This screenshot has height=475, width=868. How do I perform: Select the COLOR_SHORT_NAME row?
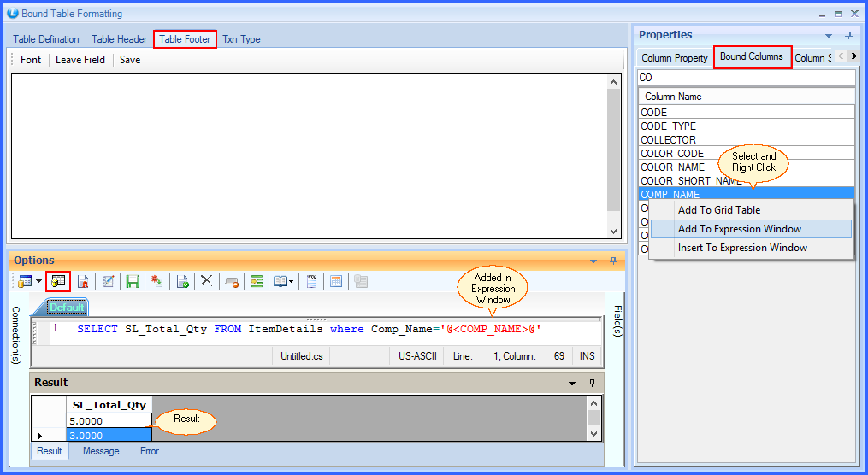tap(747, 181)
